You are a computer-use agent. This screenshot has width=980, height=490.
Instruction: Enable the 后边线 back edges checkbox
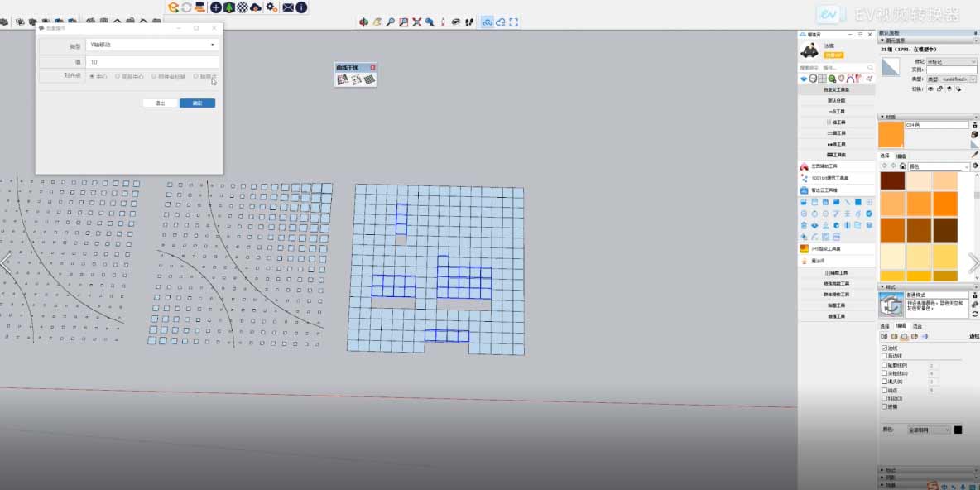click(x=884, y=357)
